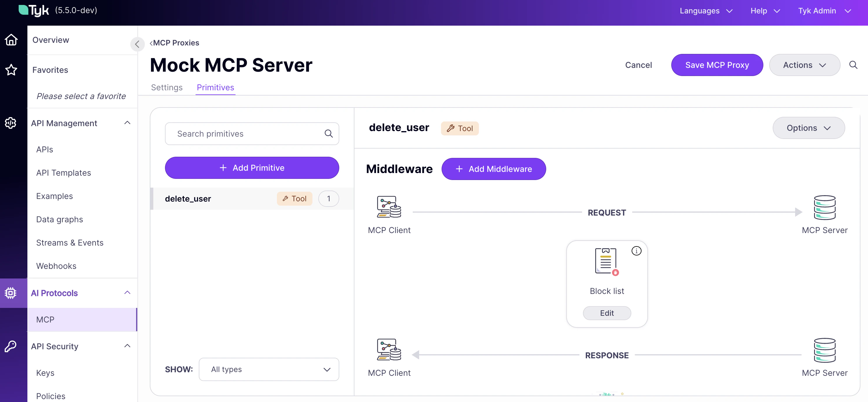The width and height of the screenshot is (868, 402).
Task: Click the API Security key icon
Action: 11,346
